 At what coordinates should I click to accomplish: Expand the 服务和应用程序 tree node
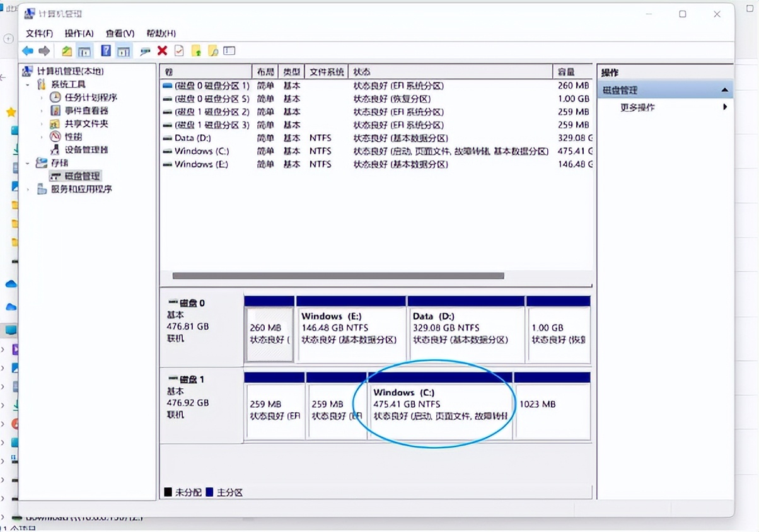click(28, 189)
